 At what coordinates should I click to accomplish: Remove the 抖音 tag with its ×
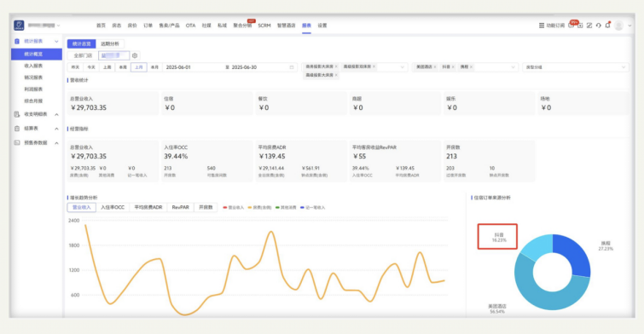tap(453, 66)
